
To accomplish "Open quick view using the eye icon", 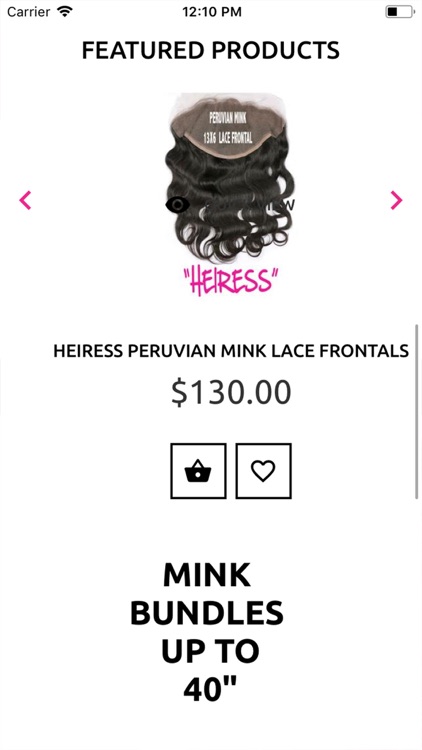I will pos(177,205).
